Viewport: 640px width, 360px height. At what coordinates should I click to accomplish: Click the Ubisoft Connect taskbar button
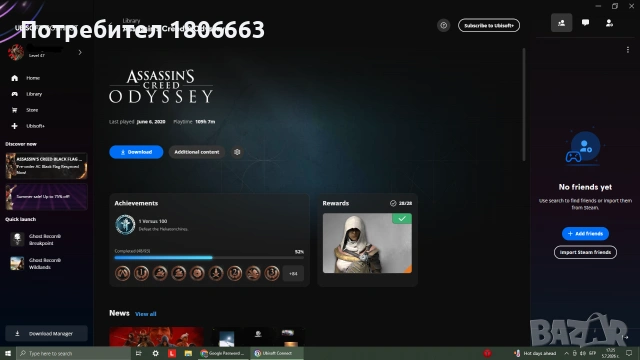tap(276, 353)
